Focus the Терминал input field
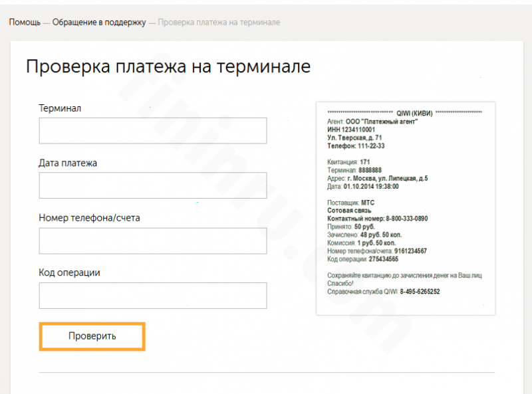Screen dimensions: 532x394 (153, 131)
